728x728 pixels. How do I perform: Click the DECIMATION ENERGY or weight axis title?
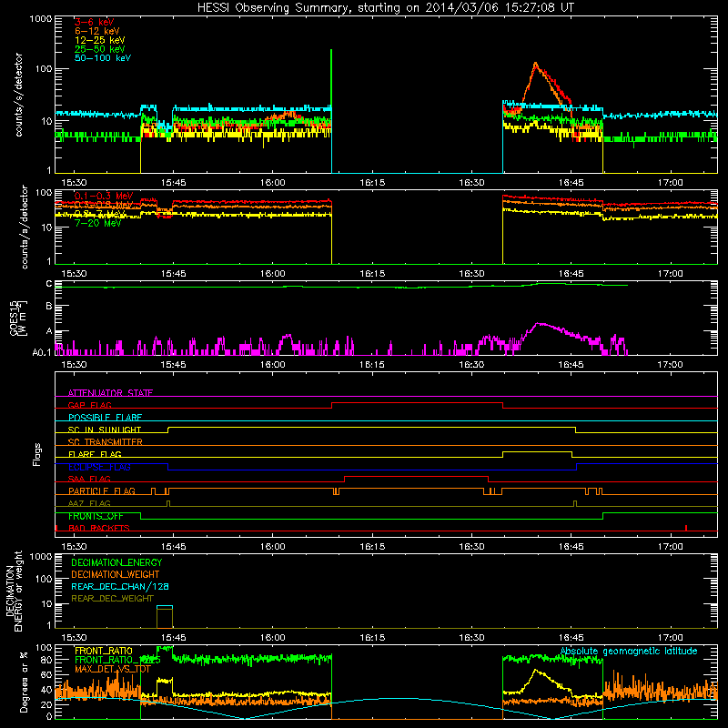tap(14, 591)
